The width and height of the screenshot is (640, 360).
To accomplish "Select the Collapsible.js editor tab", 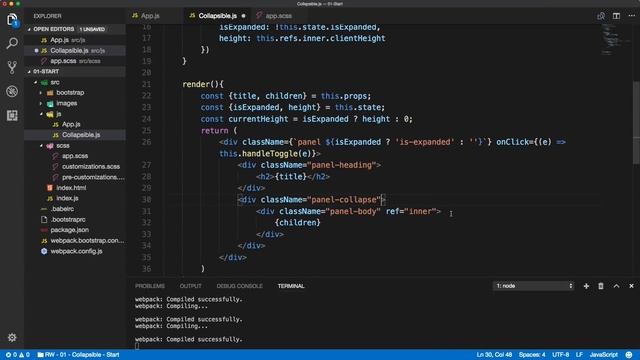I will click(217, 16).
